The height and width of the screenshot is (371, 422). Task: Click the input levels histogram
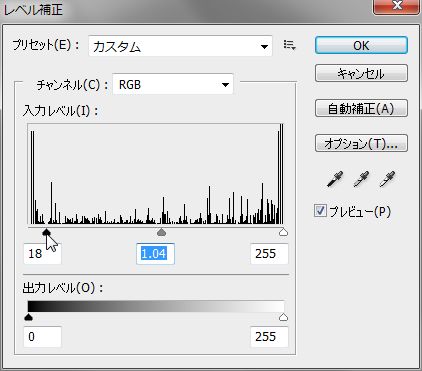coord(156,174)
